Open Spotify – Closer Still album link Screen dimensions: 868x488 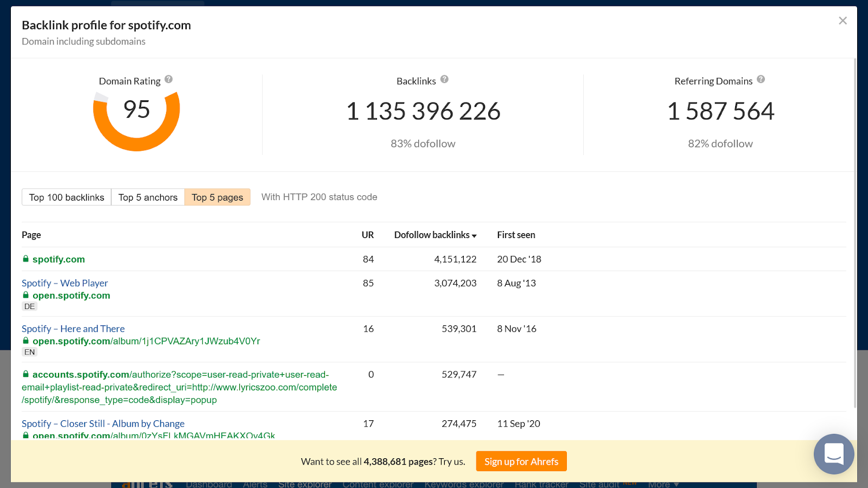point(103,423)
